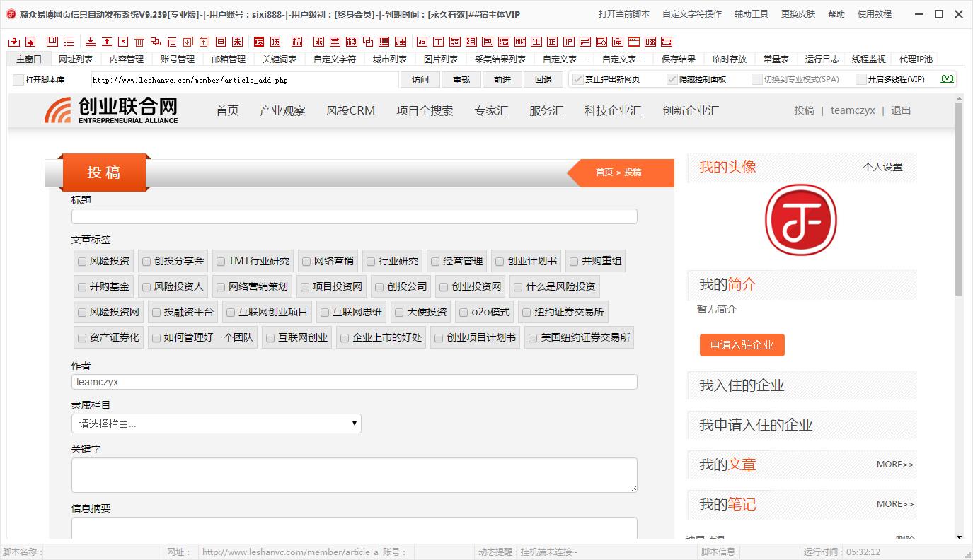Click the 挂 toolbar icon
This screenshot has width=973, height=560.
[400, 42]
